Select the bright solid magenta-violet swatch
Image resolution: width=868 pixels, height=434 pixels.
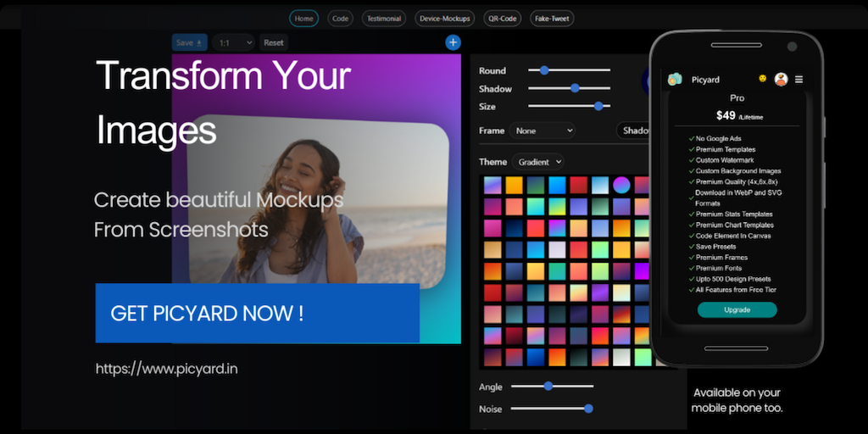(643, 271)
